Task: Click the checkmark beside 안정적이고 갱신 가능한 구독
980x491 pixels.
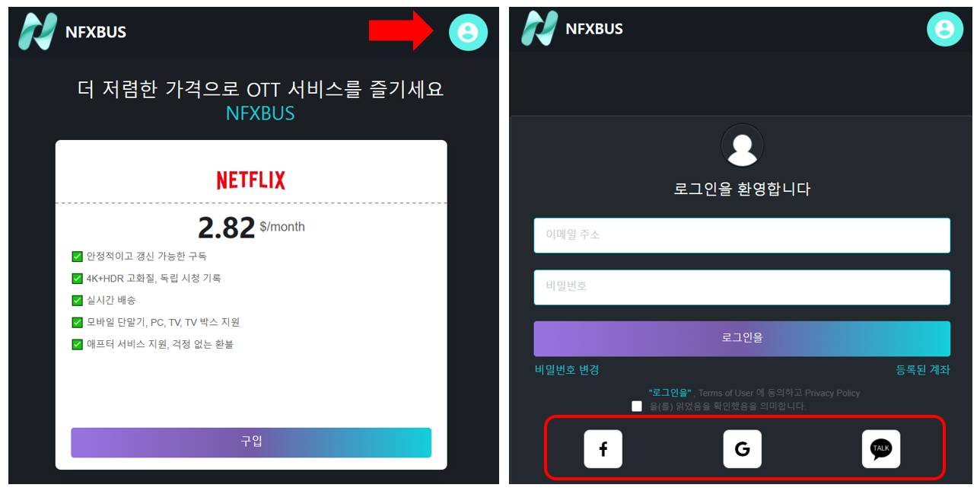Action: click(77, 257)
